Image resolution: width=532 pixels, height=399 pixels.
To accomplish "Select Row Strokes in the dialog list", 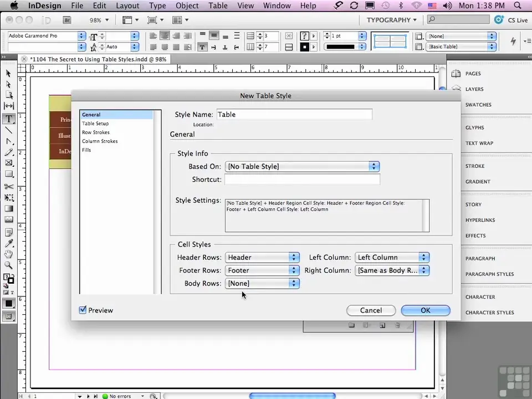I will [x=96, y=132].
